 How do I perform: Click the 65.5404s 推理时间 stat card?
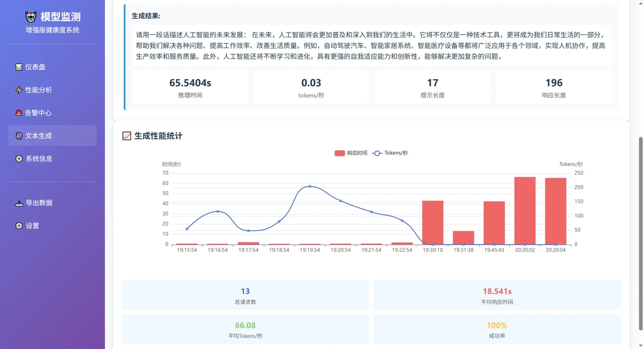click(x=190, y=87)
